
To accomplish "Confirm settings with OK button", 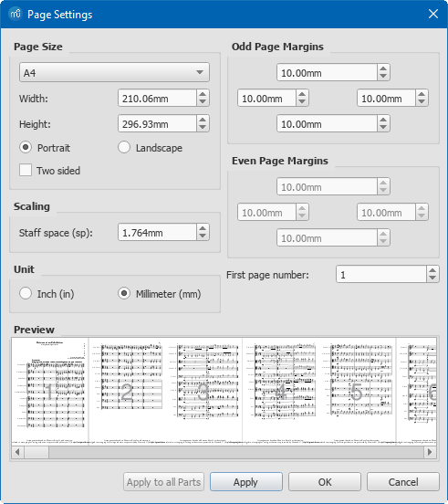I will [325, 482].
